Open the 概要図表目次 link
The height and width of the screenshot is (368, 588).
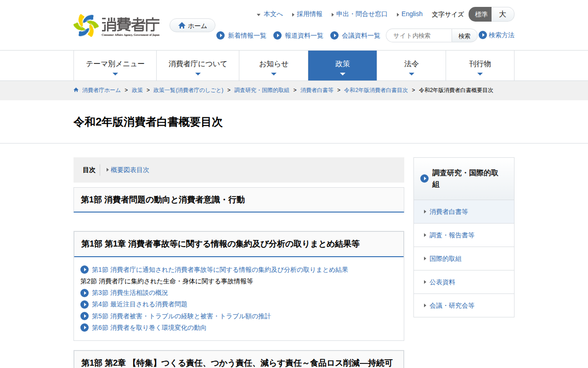tap(130, 170)
